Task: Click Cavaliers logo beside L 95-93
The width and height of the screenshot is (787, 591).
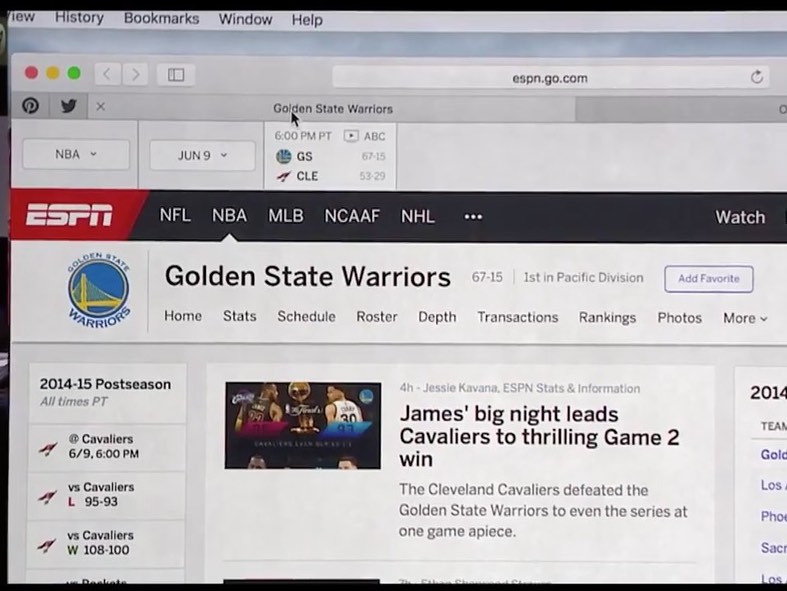Action: pyautogui.click(x=47, y=497)
